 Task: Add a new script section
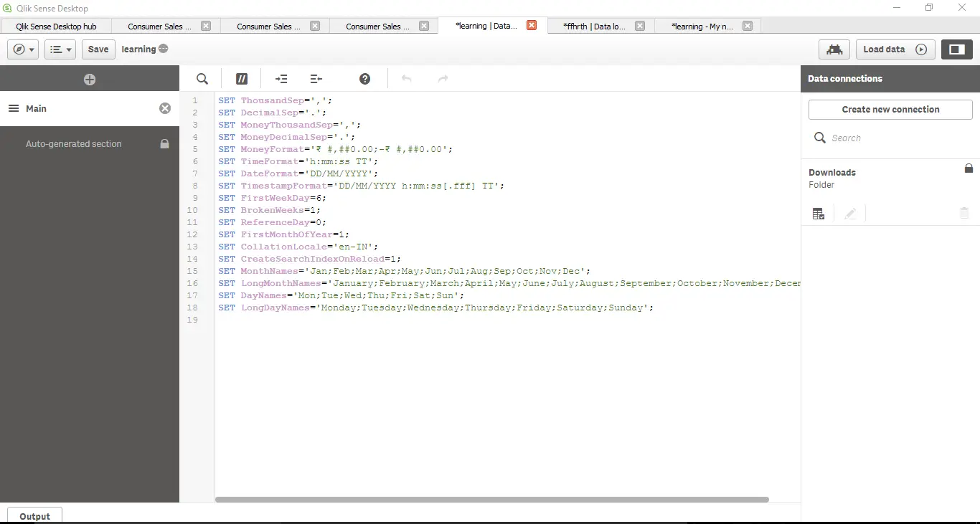tap(90, 80)
